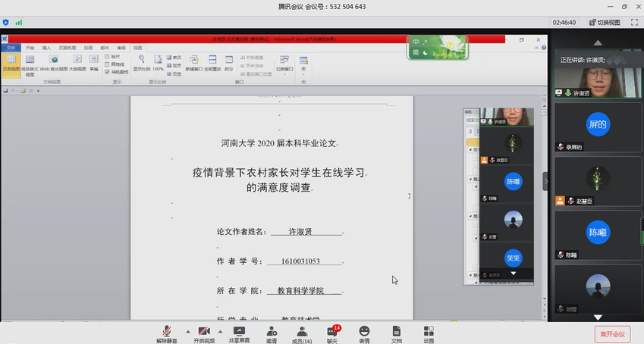Open video options arrow beside 开启视频
Image resolution: width=644 pixels, height=344 pixels.
tap(220, 331)
